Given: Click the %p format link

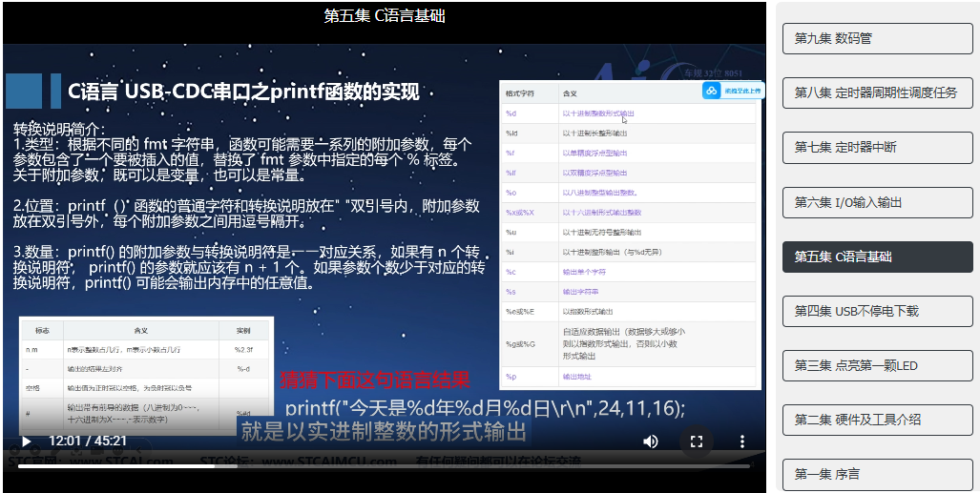Looking at the screenshot, I should 511,377.
